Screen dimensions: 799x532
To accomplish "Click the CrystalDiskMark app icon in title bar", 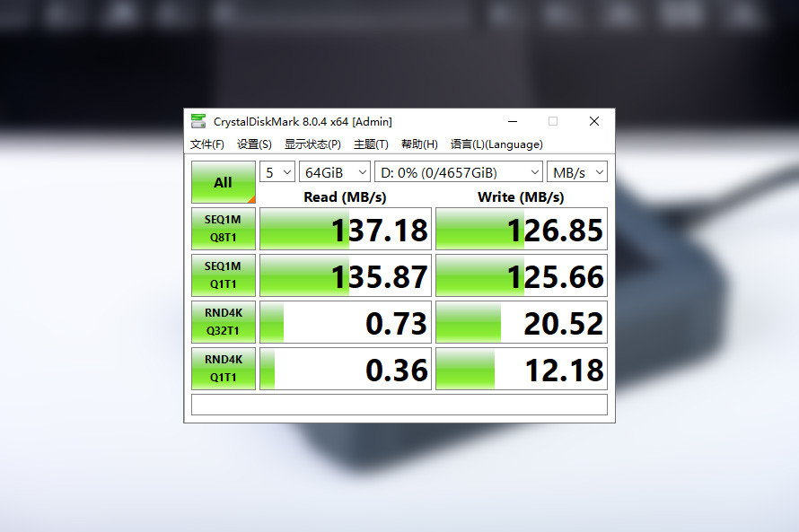I will click(198, 121).
